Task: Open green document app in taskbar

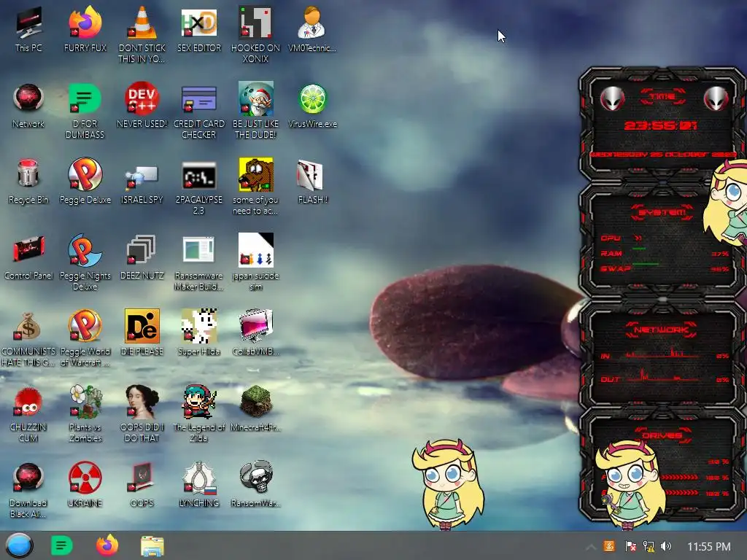Action: pyautogui.click(x=61, y=545)
